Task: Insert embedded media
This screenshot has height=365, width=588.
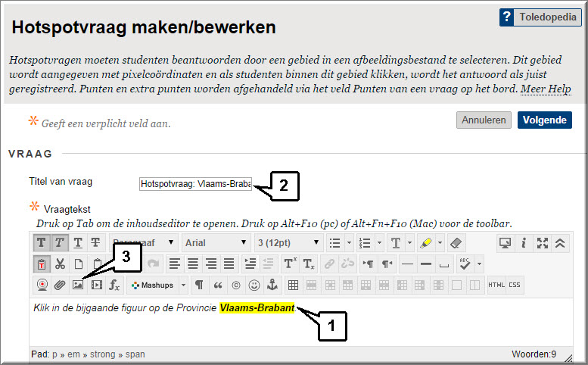Action: coord(96,285)
